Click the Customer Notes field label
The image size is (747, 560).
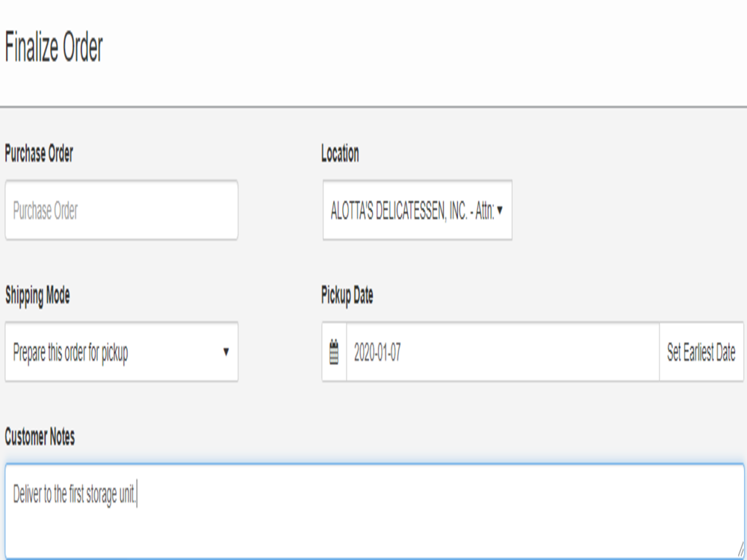(x=40, y=438)
